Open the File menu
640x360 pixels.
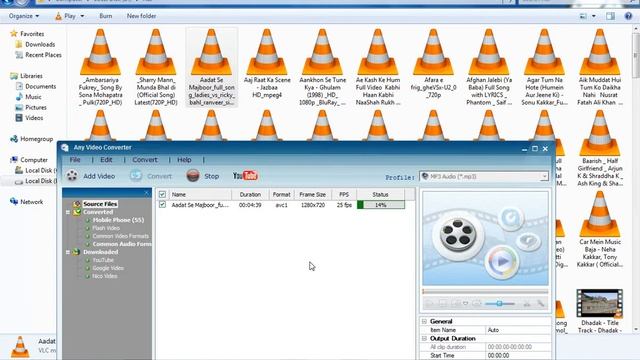point(75,160)
